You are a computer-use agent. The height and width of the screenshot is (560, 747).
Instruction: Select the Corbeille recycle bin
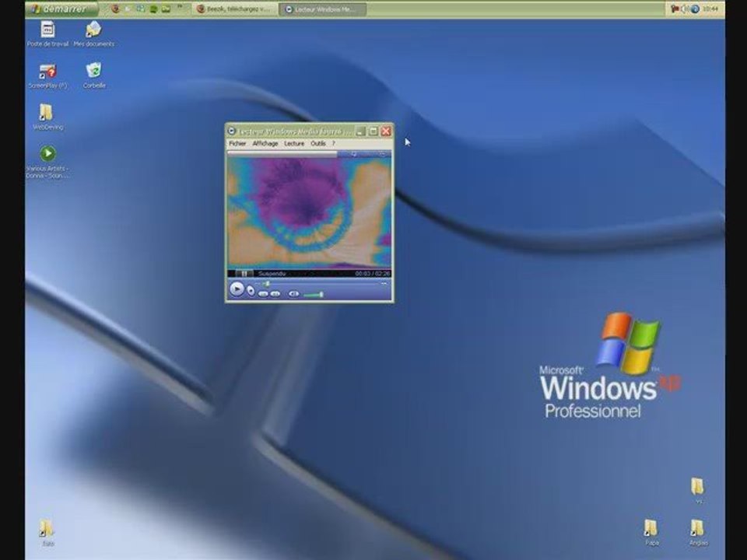(x=94, y=76)
